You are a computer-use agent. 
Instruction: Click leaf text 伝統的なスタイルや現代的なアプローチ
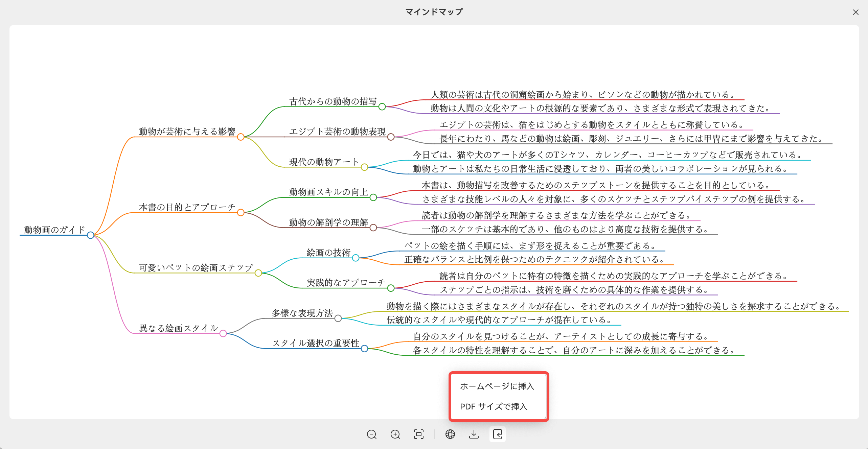[x=499, y=320]
